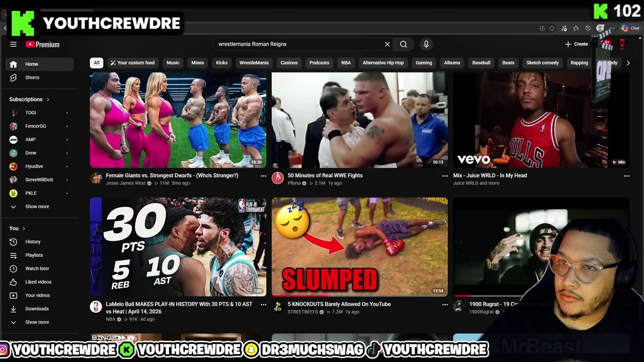Open options menu for LaMelo Ball video
This screenshot has height=362, width=644.
pos(263,305)
